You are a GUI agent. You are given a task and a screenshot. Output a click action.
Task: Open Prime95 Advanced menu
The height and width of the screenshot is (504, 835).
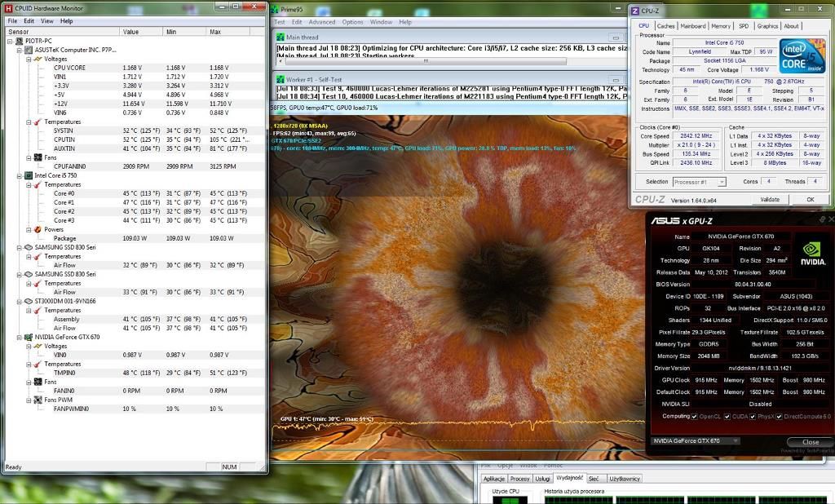pos(321,22)
